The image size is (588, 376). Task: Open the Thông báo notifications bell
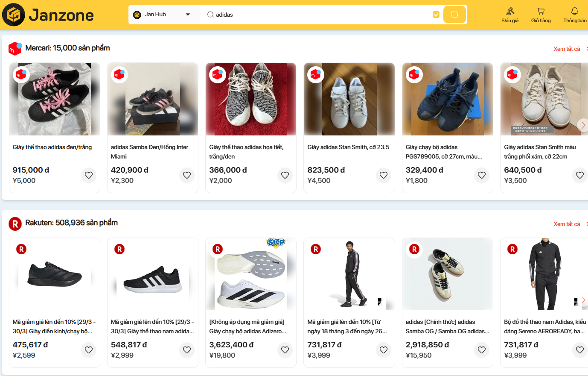(x=574, y=15)
